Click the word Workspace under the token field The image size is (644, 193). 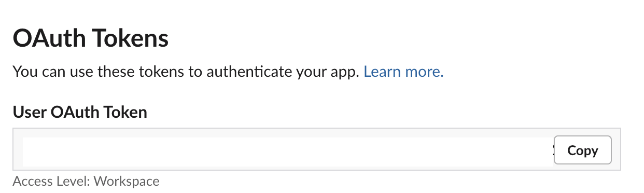click(127, 181)
